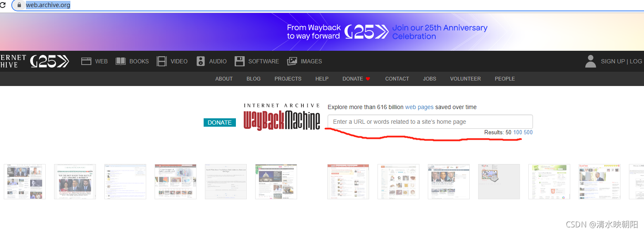This screenshot has height=232, width=644.
Task: Open the seventh thumbnail with orange header
Action: 348,182
